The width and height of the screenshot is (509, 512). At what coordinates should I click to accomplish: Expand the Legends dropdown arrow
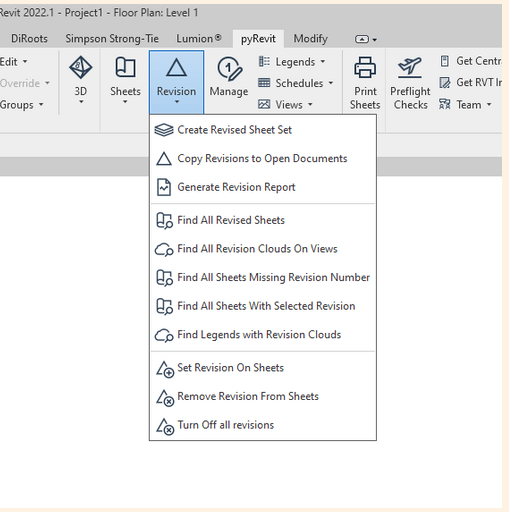tap(323, 62)
